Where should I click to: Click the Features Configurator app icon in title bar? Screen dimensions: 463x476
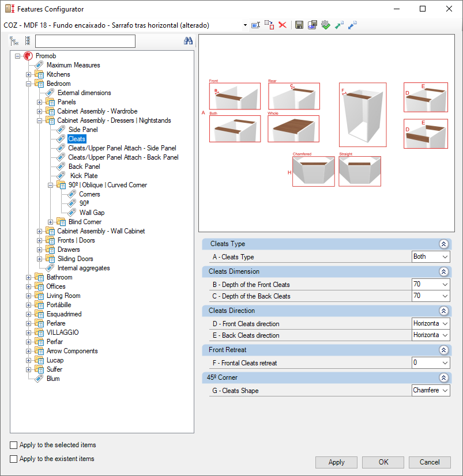point(10,9)
